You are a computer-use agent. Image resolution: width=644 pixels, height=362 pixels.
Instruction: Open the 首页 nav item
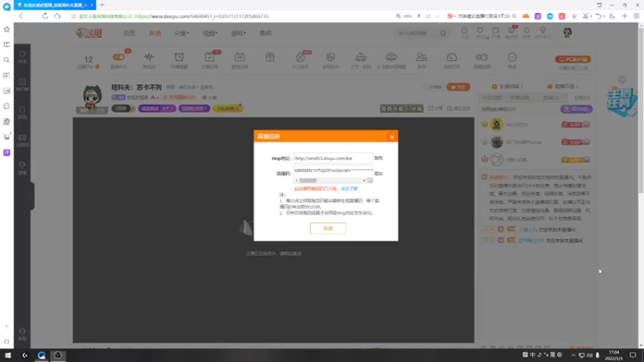[130, 33]
